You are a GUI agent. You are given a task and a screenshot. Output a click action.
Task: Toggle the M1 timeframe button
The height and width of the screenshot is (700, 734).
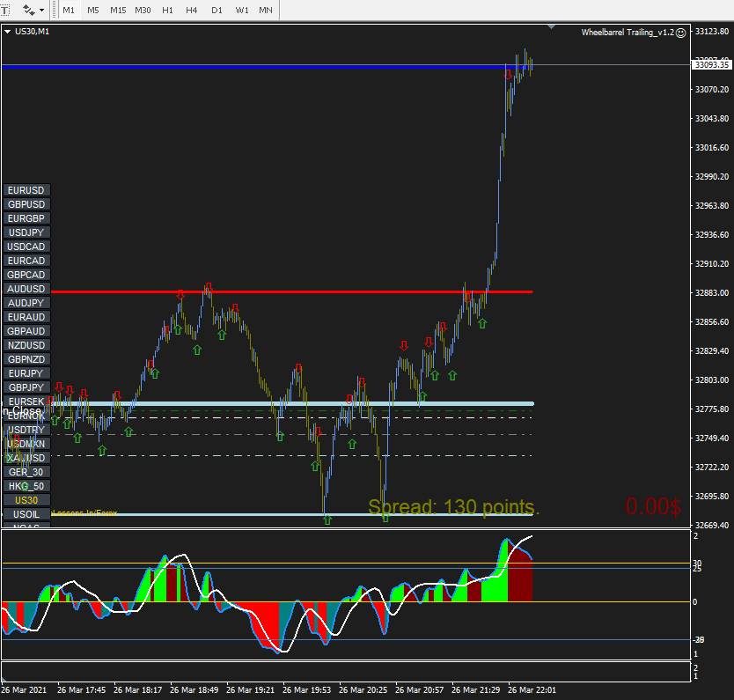click(69, 10)
